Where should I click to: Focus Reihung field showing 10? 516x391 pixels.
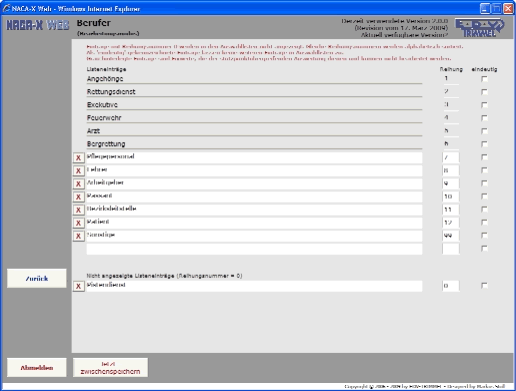(451, 196)
